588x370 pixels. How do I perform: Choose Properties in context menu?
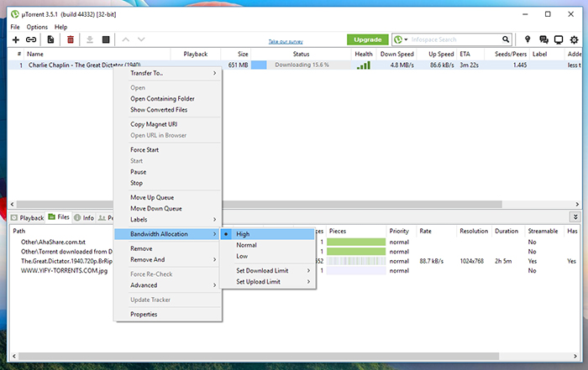(168, 314)
